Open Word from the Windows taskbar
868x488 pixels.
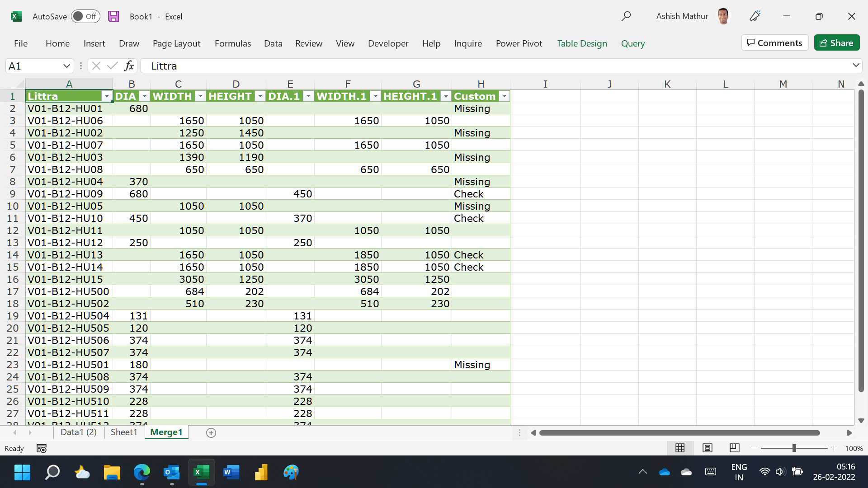point(231,473)
